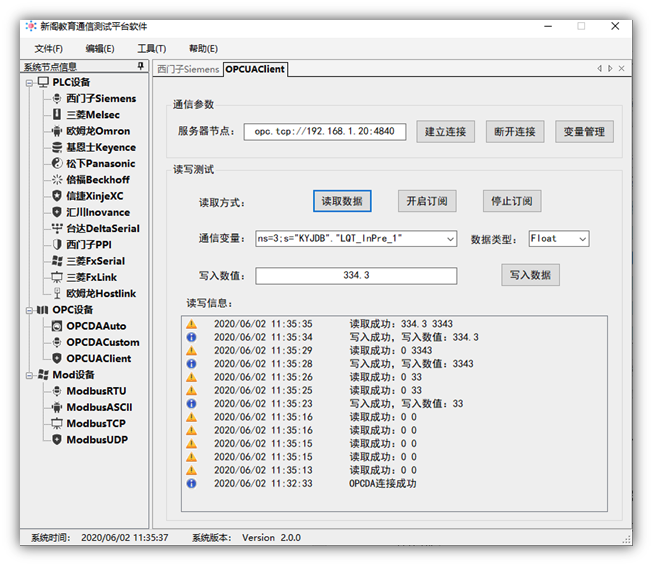
Task: Click the 三菱FxSerial icon
Action: click(x=57, y=261)
